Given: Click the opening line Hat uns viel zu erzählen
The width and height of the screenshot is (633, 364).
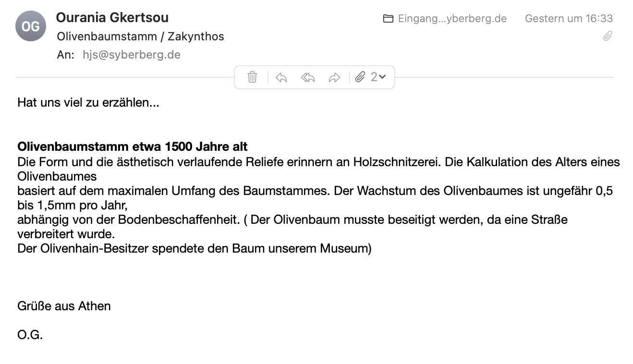Looking at the screenshot, I should coord(88,103).
